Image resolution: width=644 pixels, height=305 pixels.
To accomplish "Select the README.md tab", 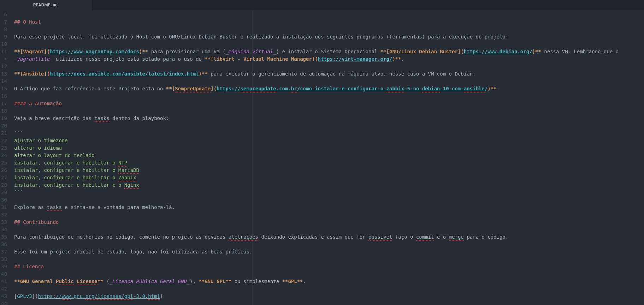I will pyautogui.click(x=45, y=5).
